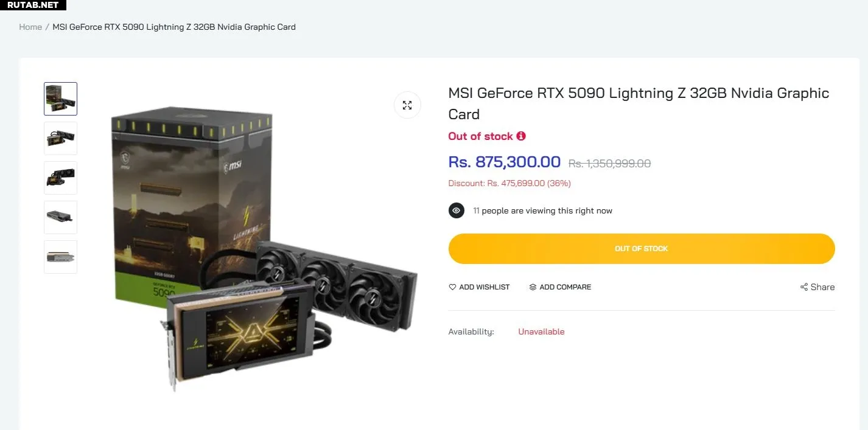Click the stacked layers Add Compare icon

coord(533,287)
